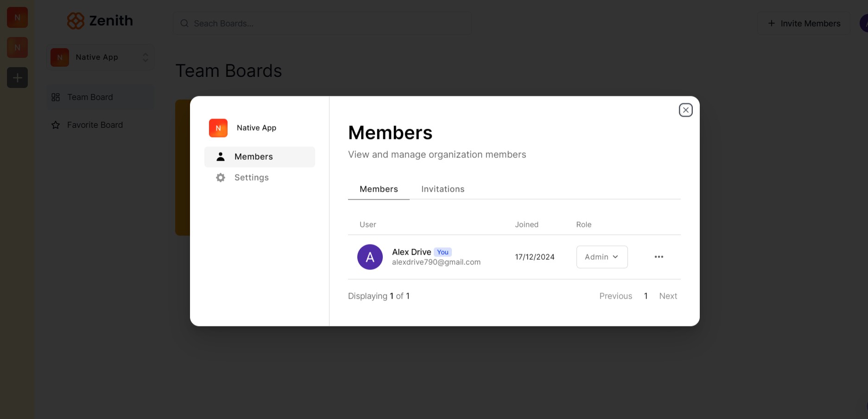Viewport: 868px width, 419px height.
Task: Close the Members dialog with X icon
Action: pos(685,110)
